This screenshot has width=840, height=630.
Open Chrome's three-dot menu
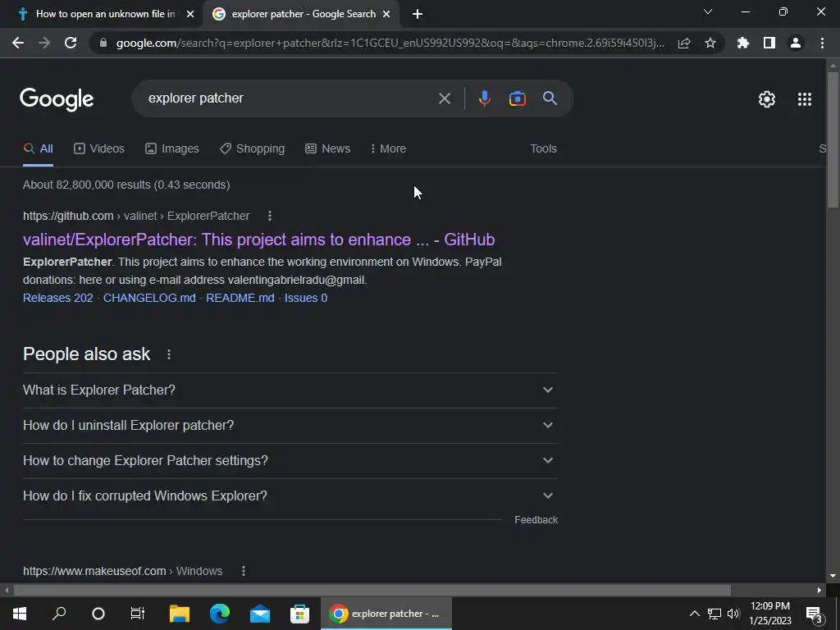[x=822, y=43]
